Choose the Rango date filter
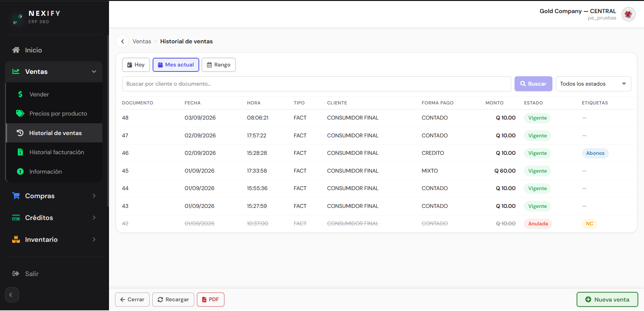This screenshot has width=644, height=311. pyautogui.click(x=219, y=65)
